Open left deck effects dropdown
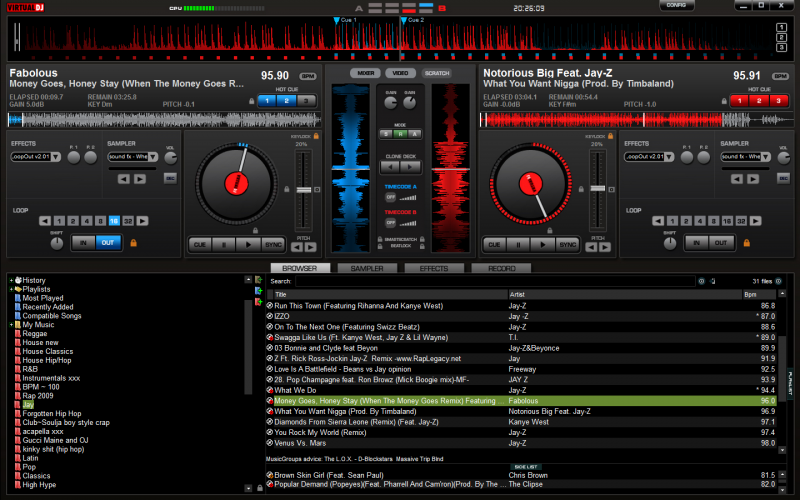Image resolution: width=800 pixels, height=500 pixels. tap(56, 157)
